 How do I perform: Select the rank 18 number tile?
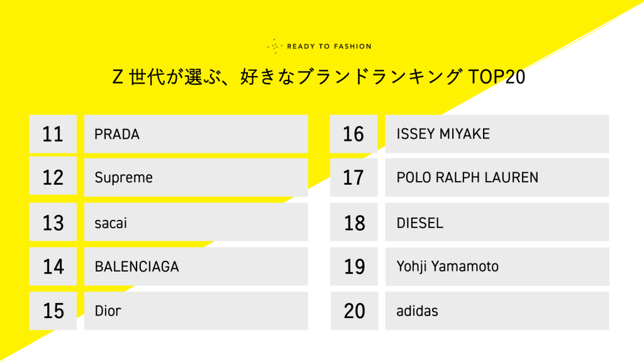354,222
